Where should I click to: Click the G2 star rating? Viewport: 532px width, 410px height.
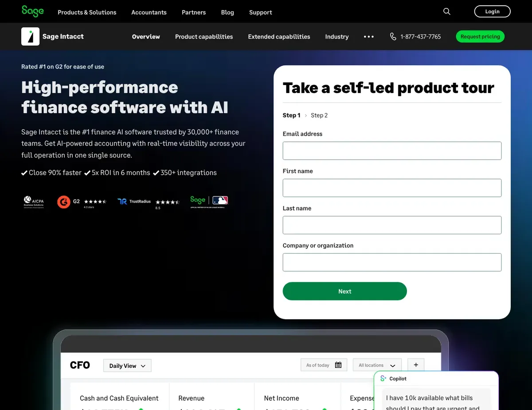[x=95, y=201]
